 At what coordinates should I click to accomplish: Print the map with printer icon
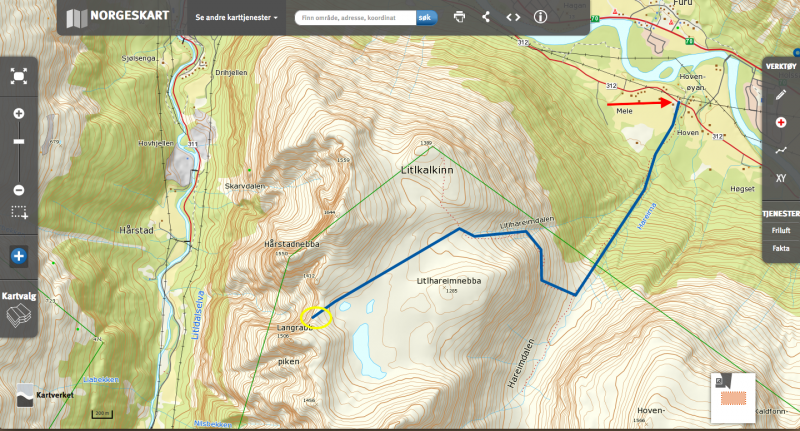(x=459, y=17)
